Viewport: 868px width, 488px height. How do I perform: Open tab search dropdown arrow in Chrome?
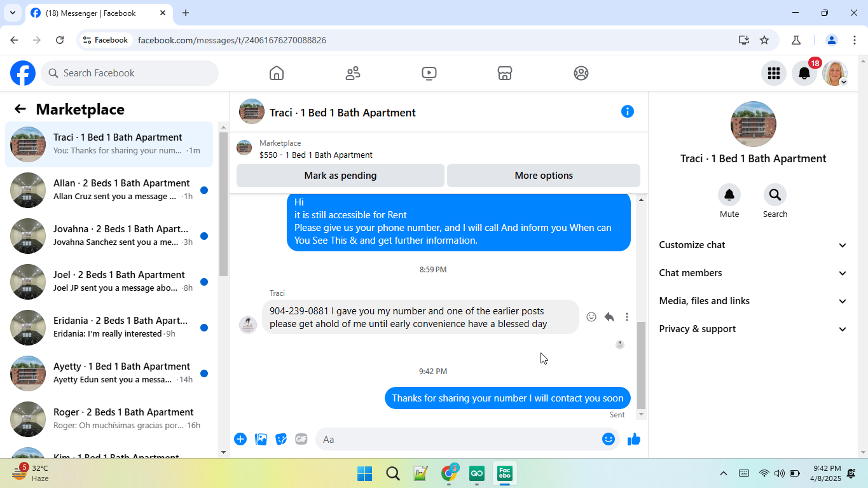tap(12, 13)
